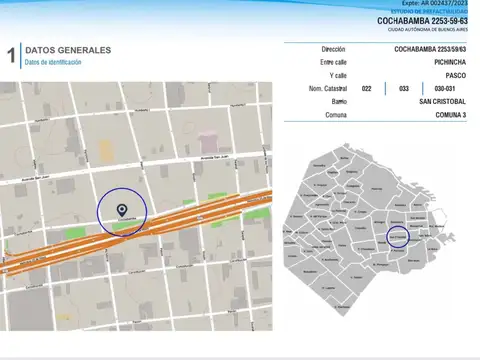Screen dimensions: 480x360
Task: Click the Barracas district on the Buenos Aires map
Action: pyautogui.click(x=413, y=260)
